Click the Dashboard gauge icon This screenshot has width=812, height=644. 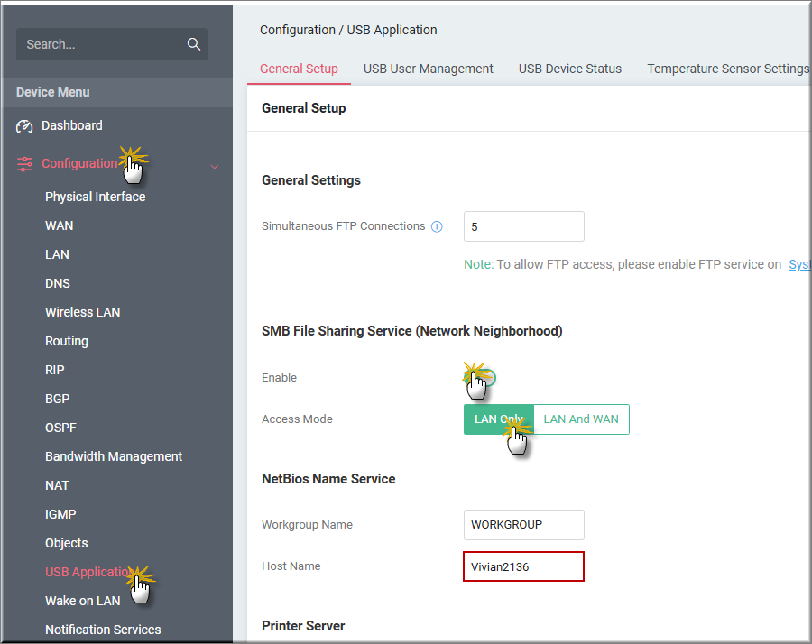[25, 126]
